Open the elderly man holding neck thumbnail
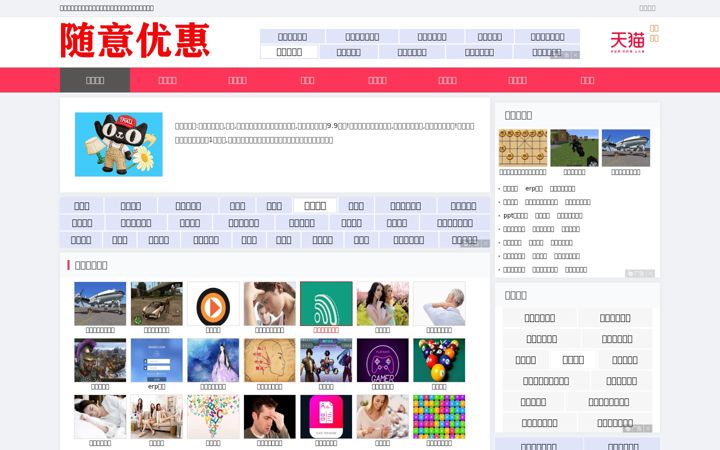This screenshot has height=450, width=720. [439, 304]
